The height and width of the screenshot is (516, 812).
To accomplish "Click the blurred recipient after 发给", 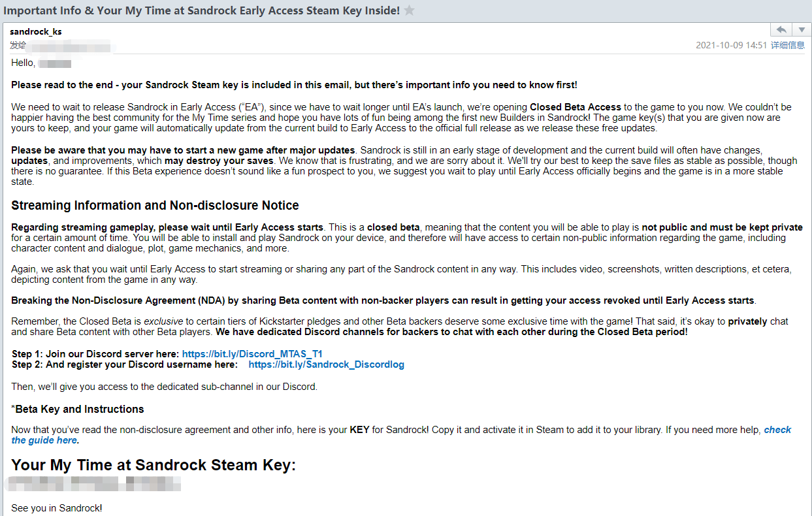I will pyautogui.click(x=71, y=46).
